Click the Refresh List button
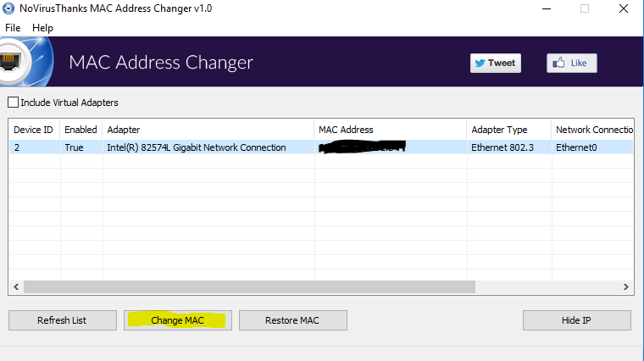 [63, 320]
